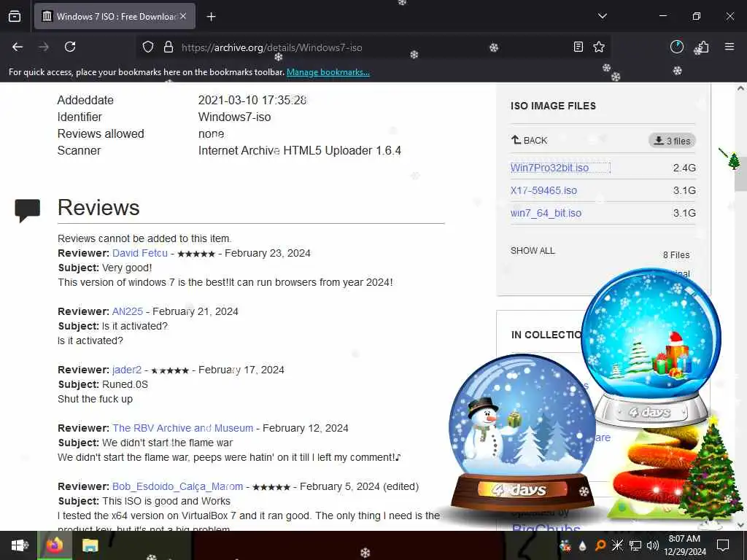Open a new tab with plus button
This screenshot has width=747, height=560.
point(211,17)
